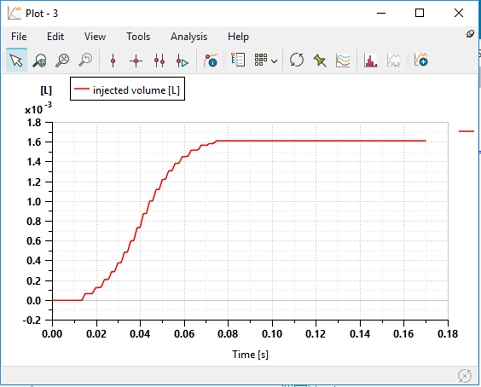Click the Time [s] axis label

click(250, 354)
